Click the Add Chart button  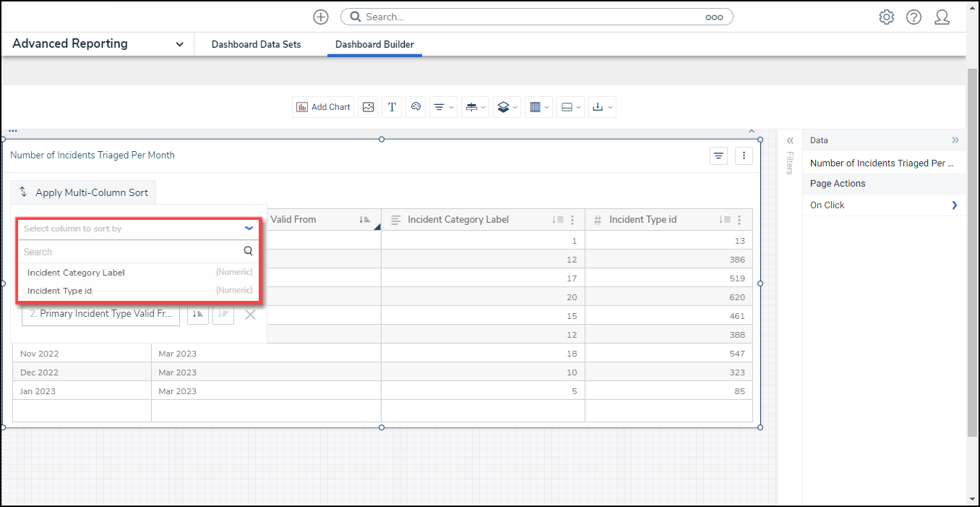point(323,107)
